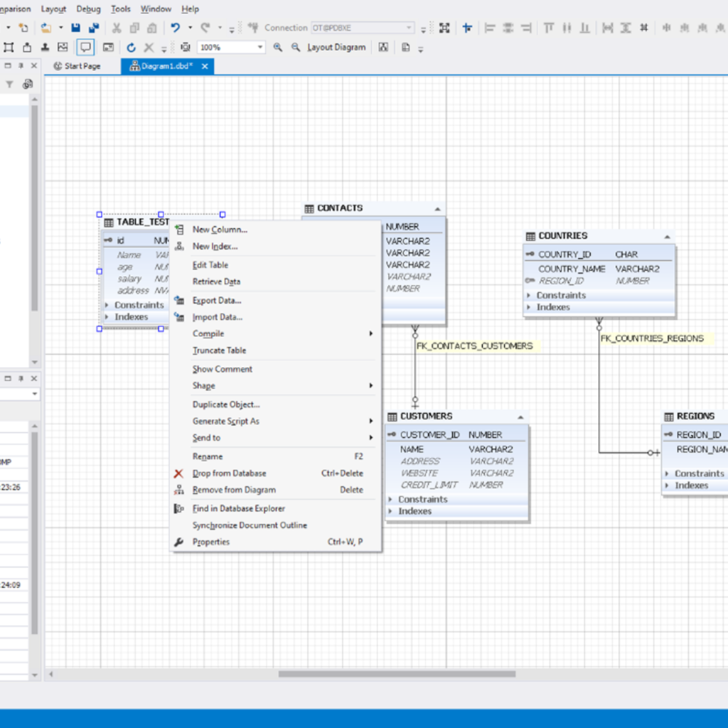Click the FK_CONTACTS_CUSTOMERS relation label
The image size is (728, 728).
point(474,346)
